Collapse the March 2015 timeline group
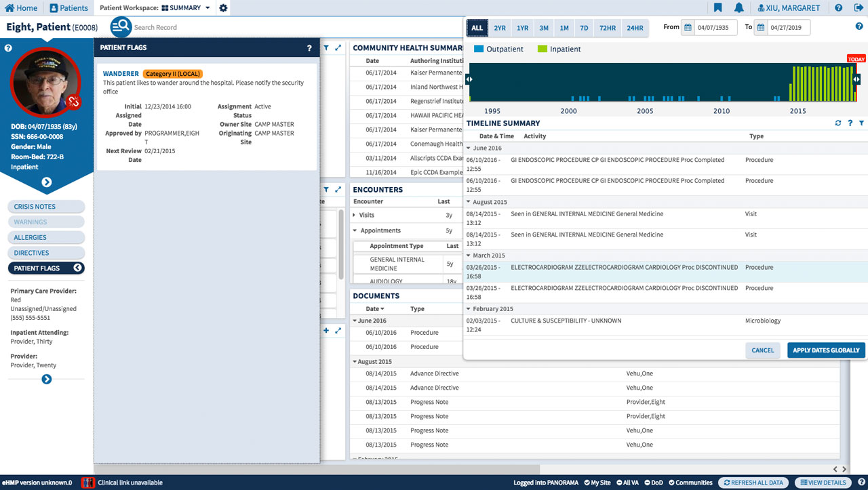This screenshot has height=490, width=868. [469, 256]
